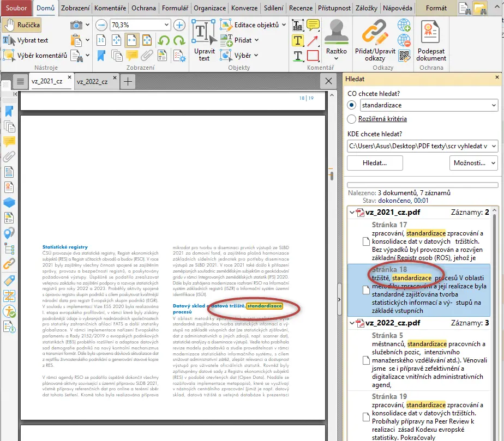Image resolution: width=504 pixels, height=441 pixels.
Task: Open the KDE chcete hledat location dropdown
Action: 423,146
